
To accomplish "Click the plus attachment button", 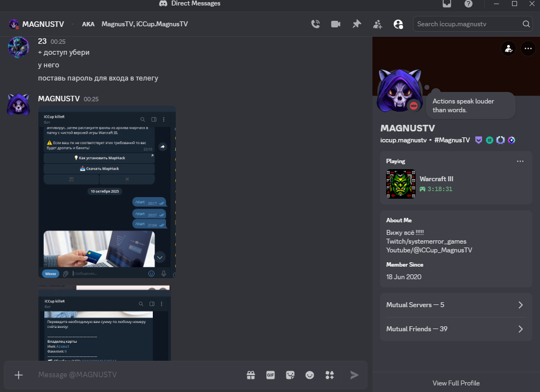I will click(x=19, y=375).
